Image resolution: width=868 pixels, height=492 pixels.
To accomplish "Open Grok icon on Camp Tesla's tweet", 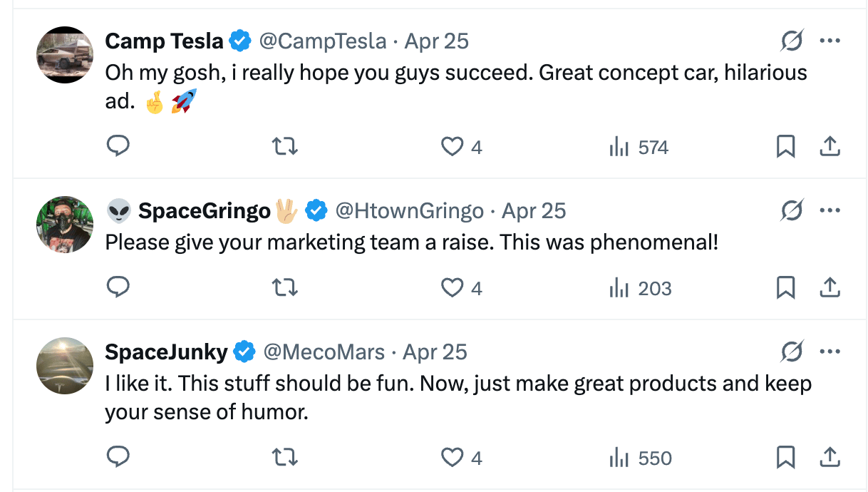I will (792, 41).
